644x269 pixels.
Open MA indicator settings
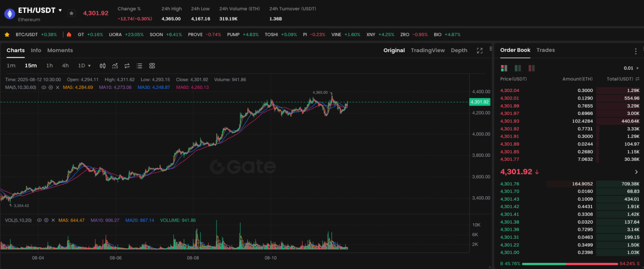pyautogui.click(x=51, y=87)
